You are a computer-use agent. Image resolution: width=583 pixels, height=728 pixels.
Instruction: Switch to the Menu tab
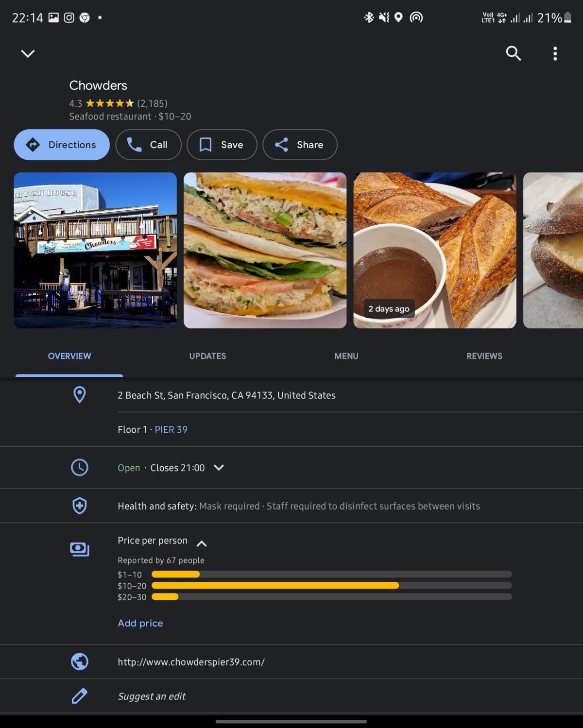[x=346, y=356]
